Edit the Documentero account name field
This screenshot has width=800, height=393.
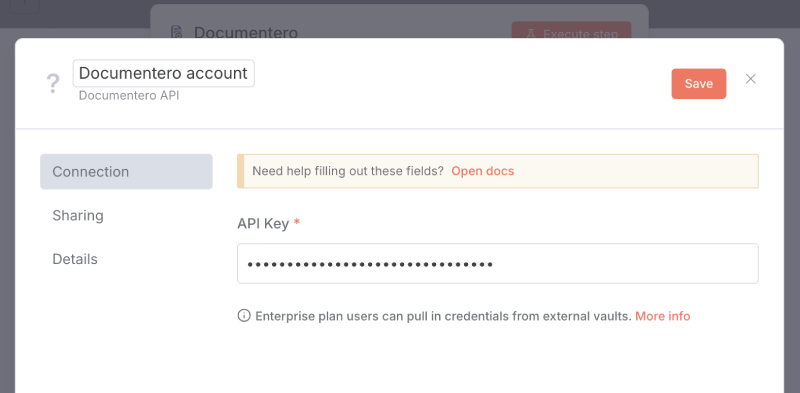[x=163, y=73]
